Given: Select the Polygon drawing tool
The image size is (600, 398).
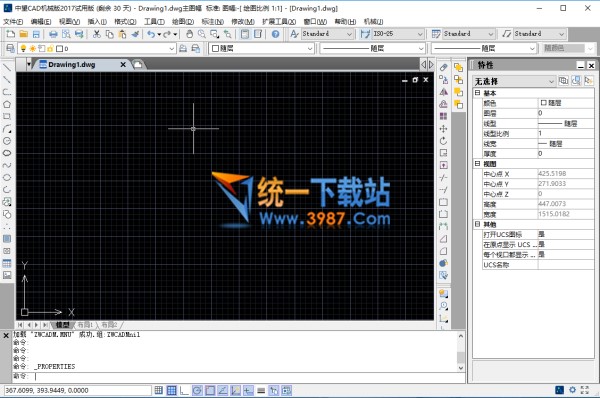Looking at the screenshot, I should coord(7,104).
